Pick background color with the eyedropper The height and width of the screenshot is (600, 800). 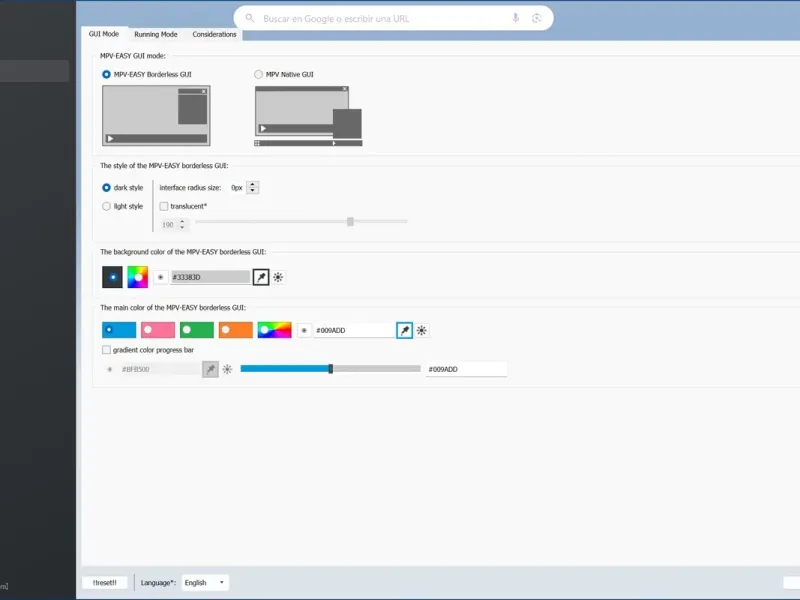point(261,277)
